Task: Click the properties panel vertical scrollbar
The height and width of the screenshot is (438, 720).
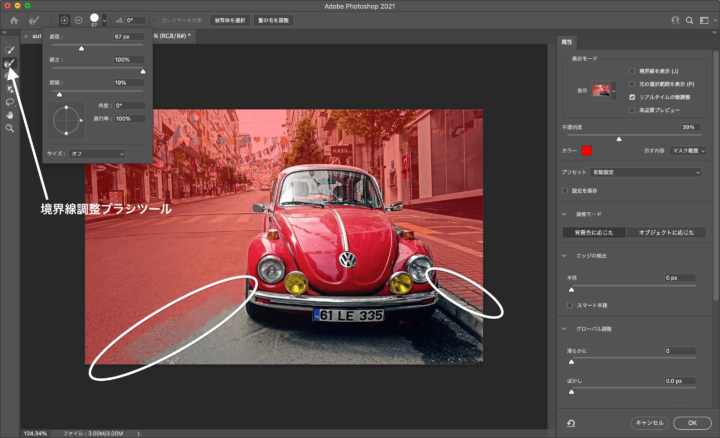Action: 716,174
